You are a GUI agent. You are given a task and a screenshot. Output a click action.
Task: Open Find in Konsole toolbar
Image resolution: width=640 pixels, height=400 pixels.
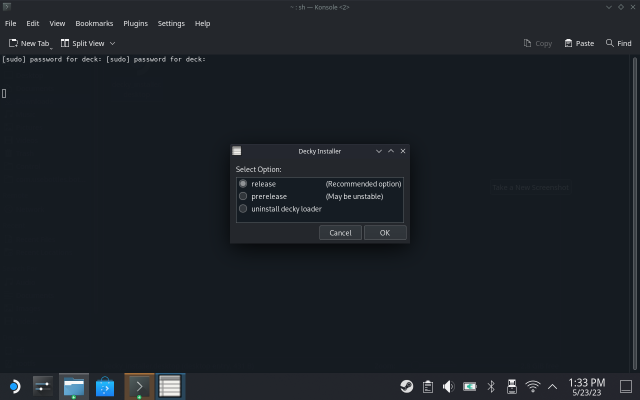pyautogui.click(x=618, y=43)
